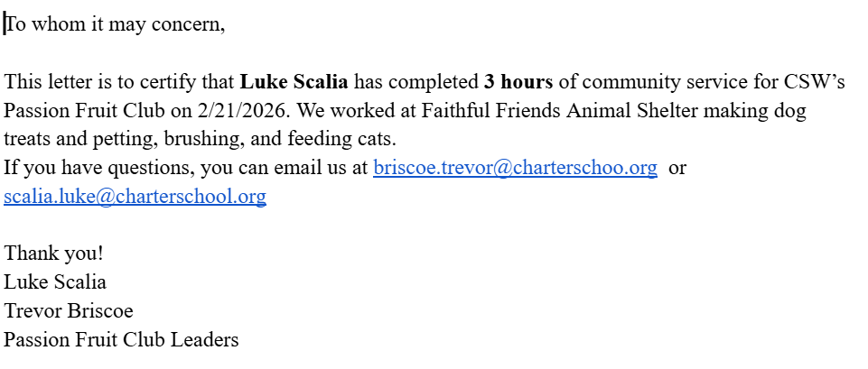Click the Luke Scalia signature line
The width and height of the screenshot is (868, 369).
click(x=55, y=281)
